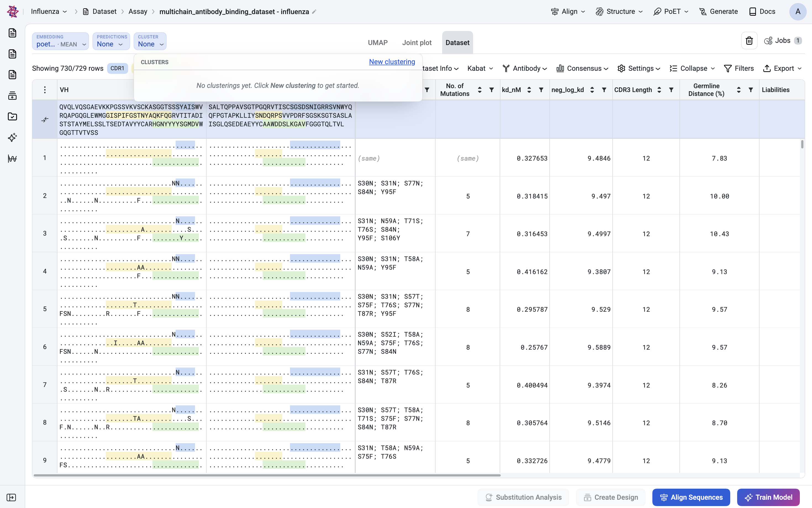Screen dimensions: 812x508
Task: Open the stacked library add icon in sidebar
Action: click(12, 96)
